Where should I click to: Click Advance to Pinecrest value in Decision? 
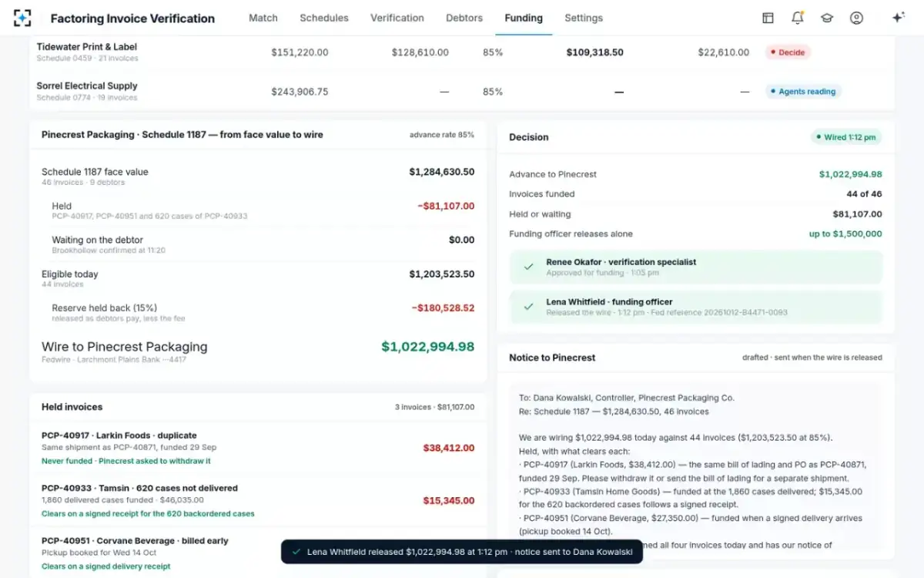(x=850, y=174)
